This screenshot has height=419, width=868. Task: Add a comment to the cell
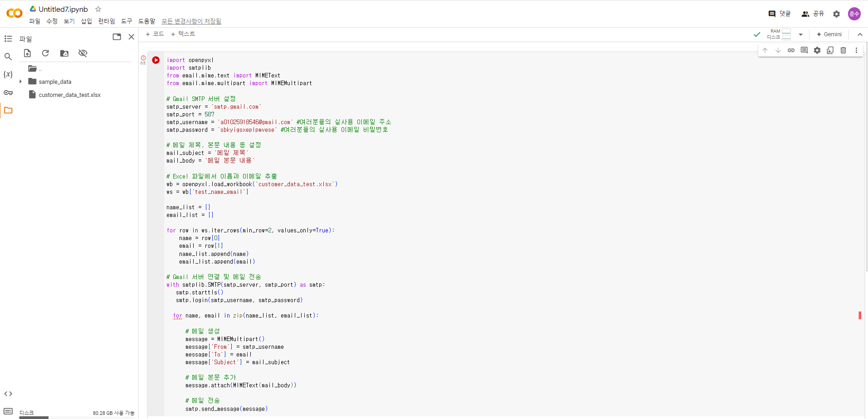point(804,50)
